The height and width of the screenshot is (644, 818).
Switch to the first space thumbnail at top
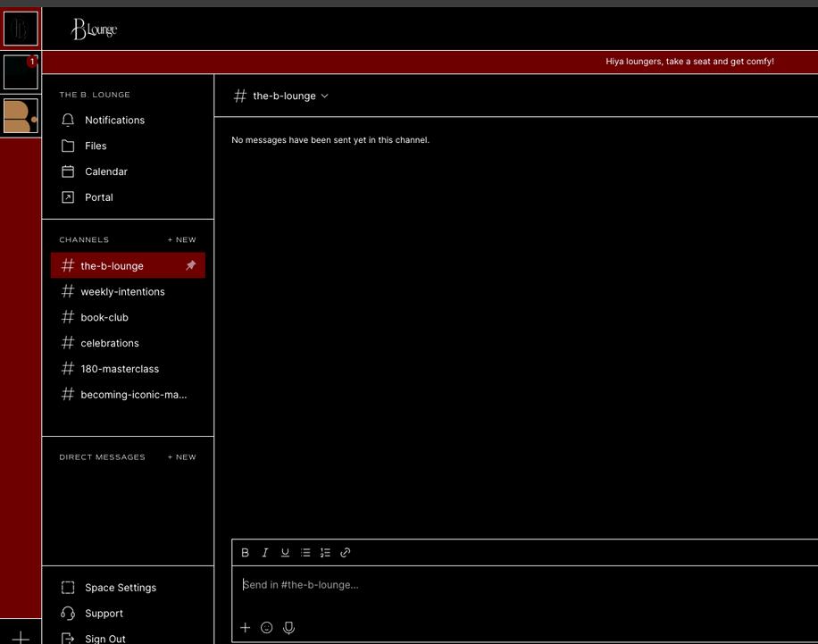tap(21, 29)
